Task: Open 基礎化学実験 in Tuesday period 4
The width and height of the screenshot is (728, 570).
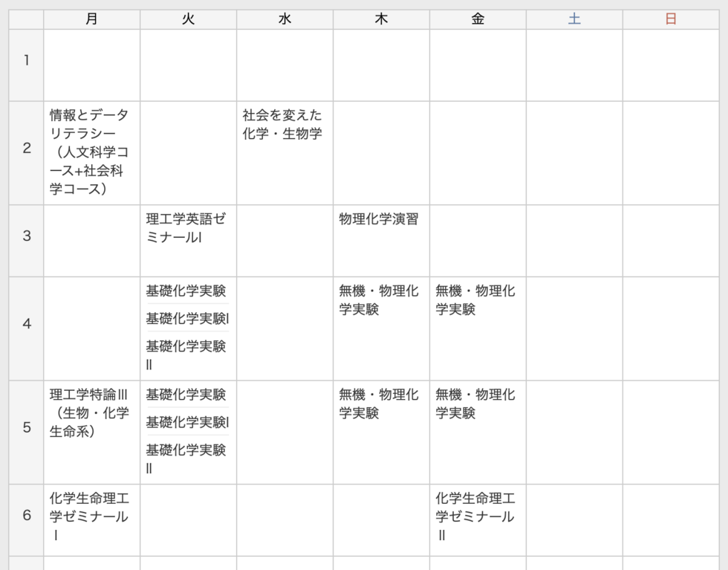Action: pos(186,291)
